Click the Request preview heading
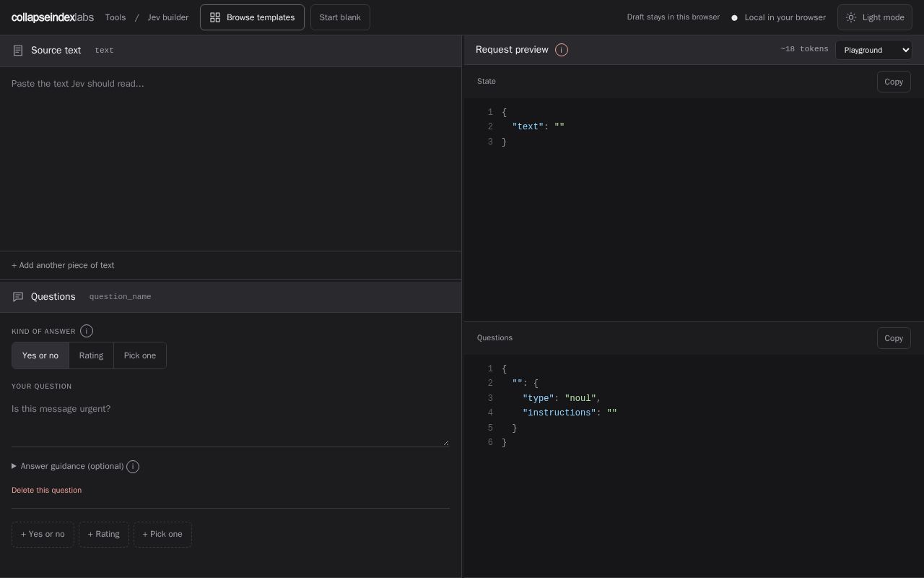This screenshot has height=578, width=924. (512, 50)
